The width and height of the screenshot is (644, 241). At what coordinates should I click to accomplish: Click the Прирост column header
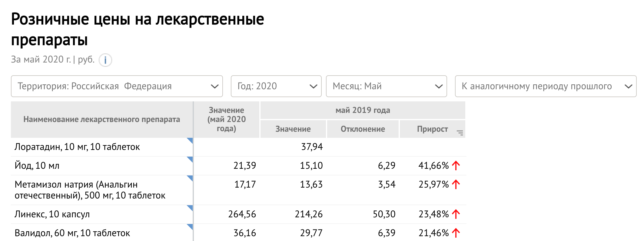[x=433, y=129]
